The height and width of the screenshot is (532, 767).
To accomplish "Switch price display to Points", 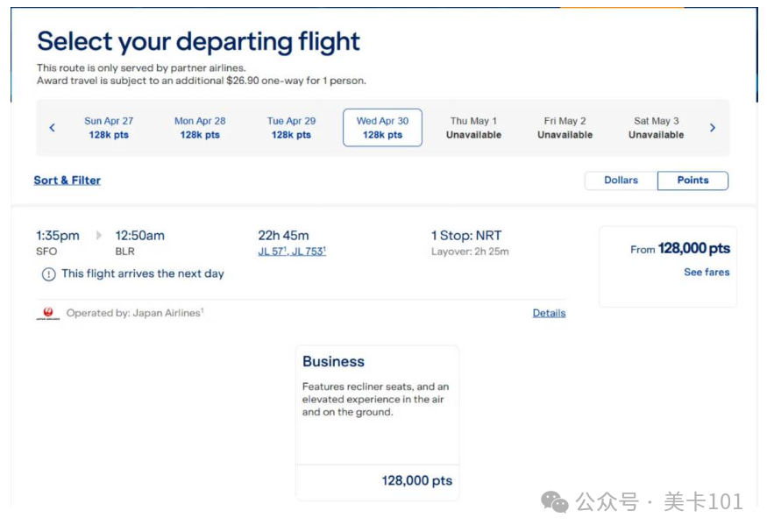I will pyautogui.click(x=692, y=180).
